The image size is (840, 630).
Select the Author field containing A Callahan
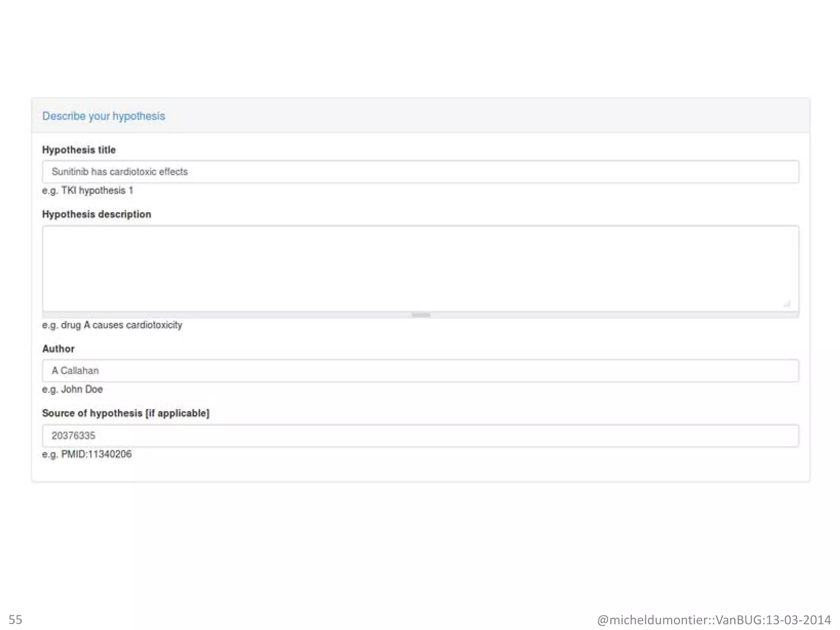(420, 370)
